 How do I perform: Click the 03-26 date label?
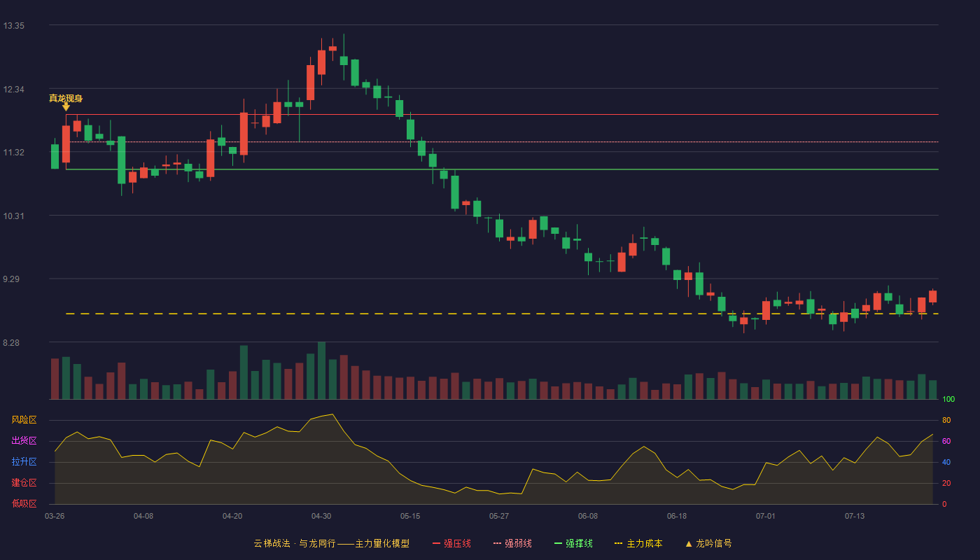pos(55,516)
